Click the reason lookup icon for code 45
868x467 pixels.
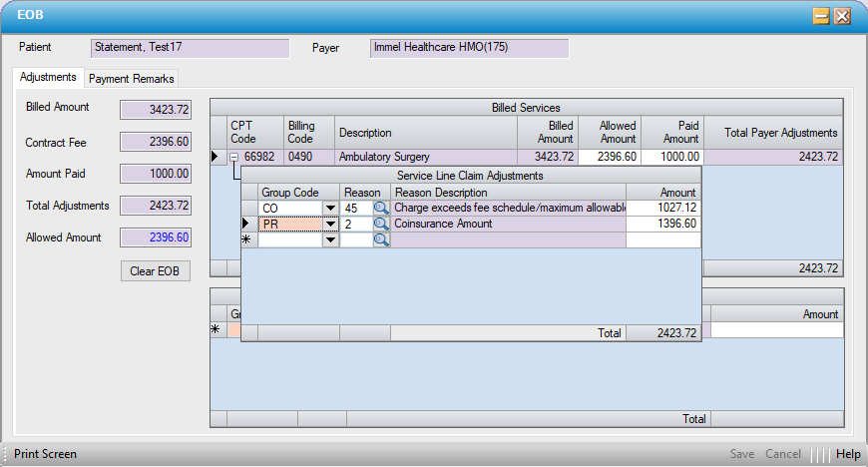click(381, 208)
